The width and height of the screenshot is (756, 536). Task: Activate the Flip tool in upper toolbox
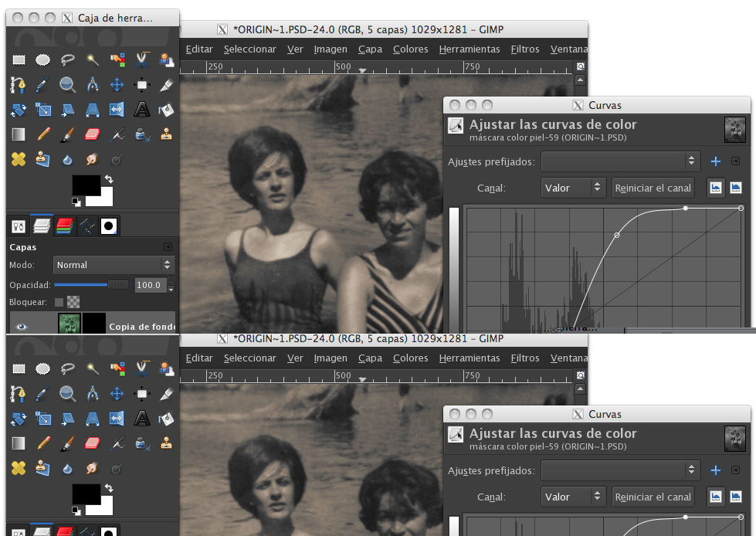(x=117, y=110)
